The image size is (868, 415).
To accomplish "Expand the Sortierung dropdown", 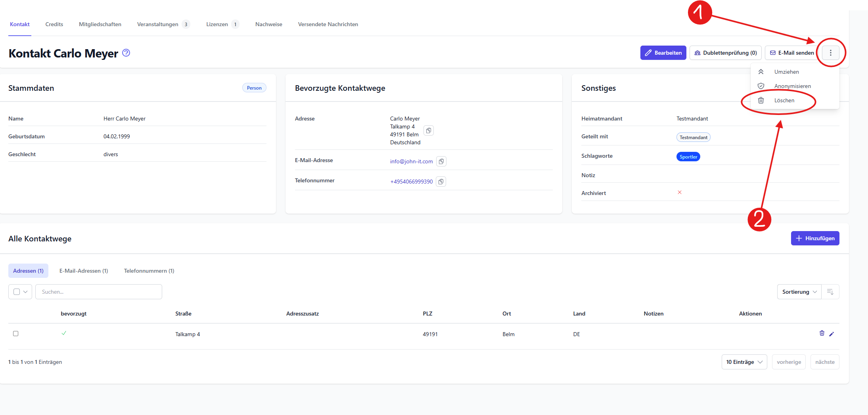I will (799, 292).
